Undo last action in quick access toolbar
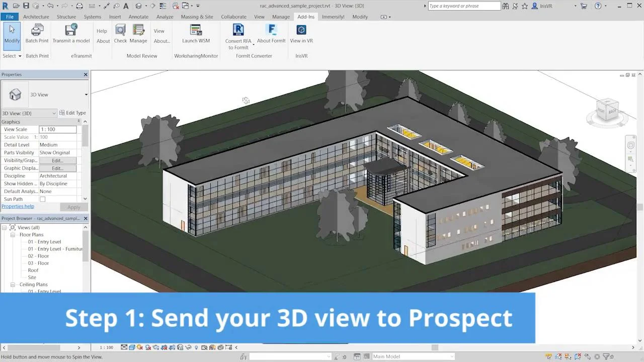 (50, 6)
